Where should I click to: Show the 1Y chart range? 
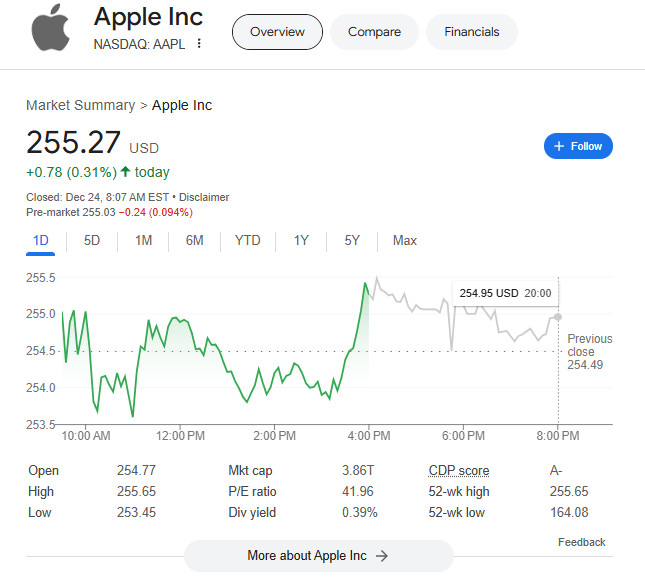(x=300, y=240)
